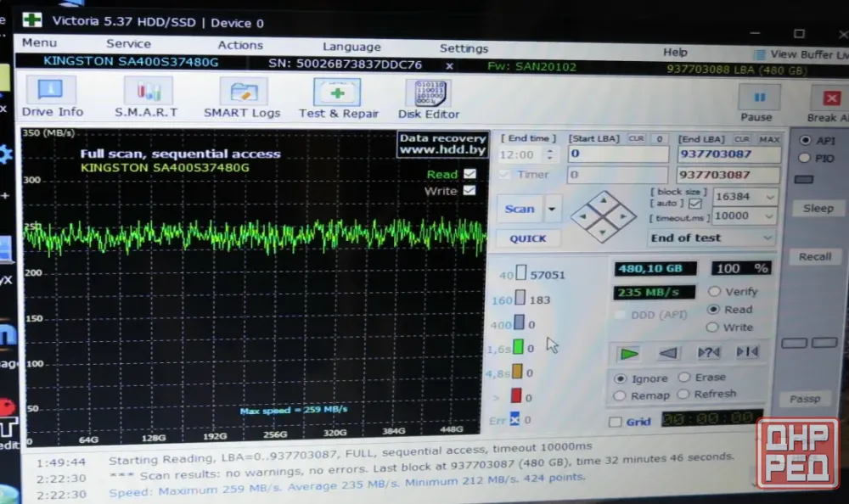Adjust the End time spinner arrows
The width and height of the screenshot is (849, 504).
(x=549, y=154)
